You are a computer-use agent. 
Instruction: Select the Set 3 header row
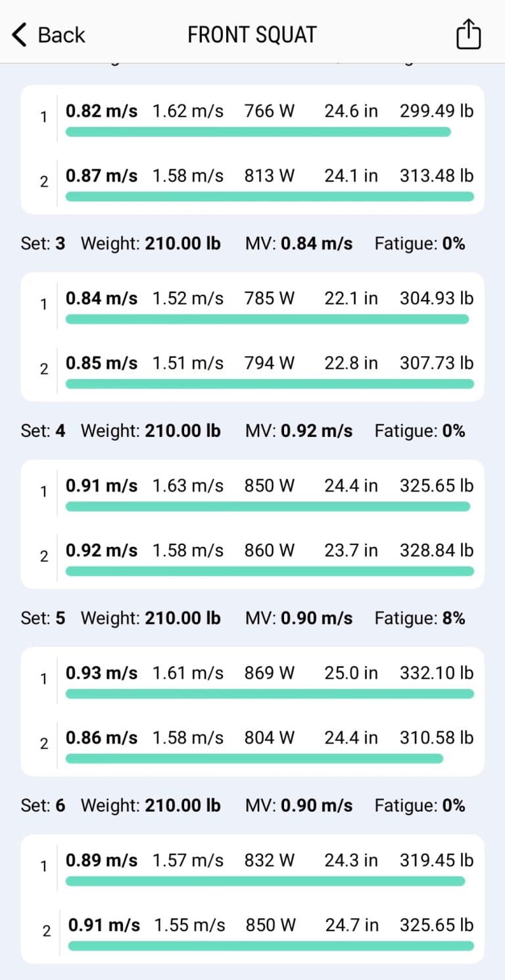pos(242,244)
